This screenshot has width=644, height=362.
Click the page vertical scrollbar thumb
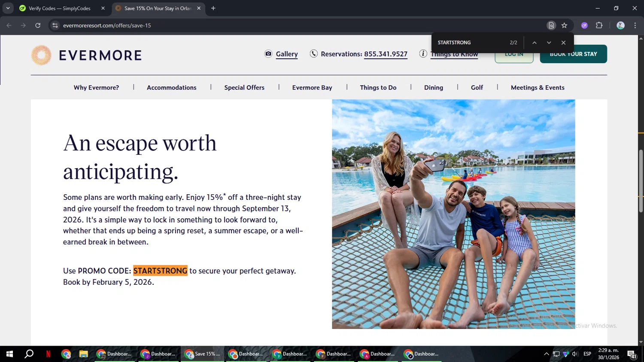tap(641, 181)
